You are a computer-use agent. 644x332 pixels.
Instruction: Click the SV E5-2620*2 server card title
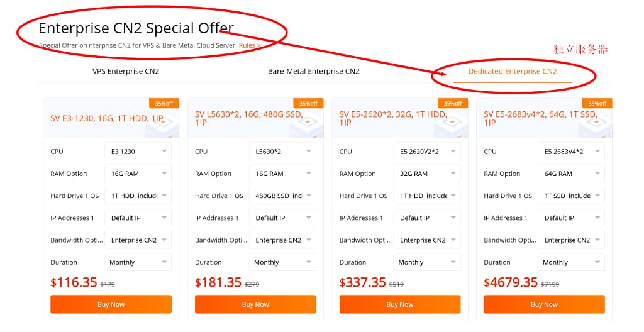[393, 118]
